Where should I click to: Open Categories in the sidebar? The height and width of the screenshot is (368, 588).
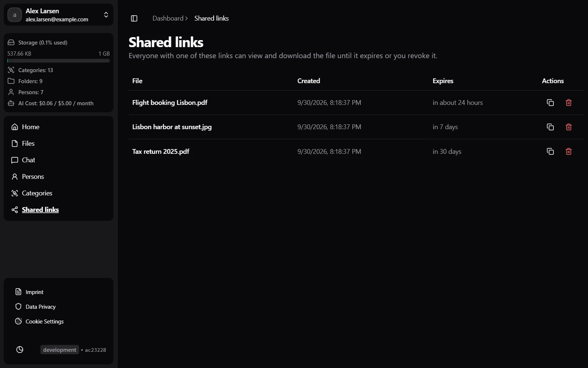[58, 193]
